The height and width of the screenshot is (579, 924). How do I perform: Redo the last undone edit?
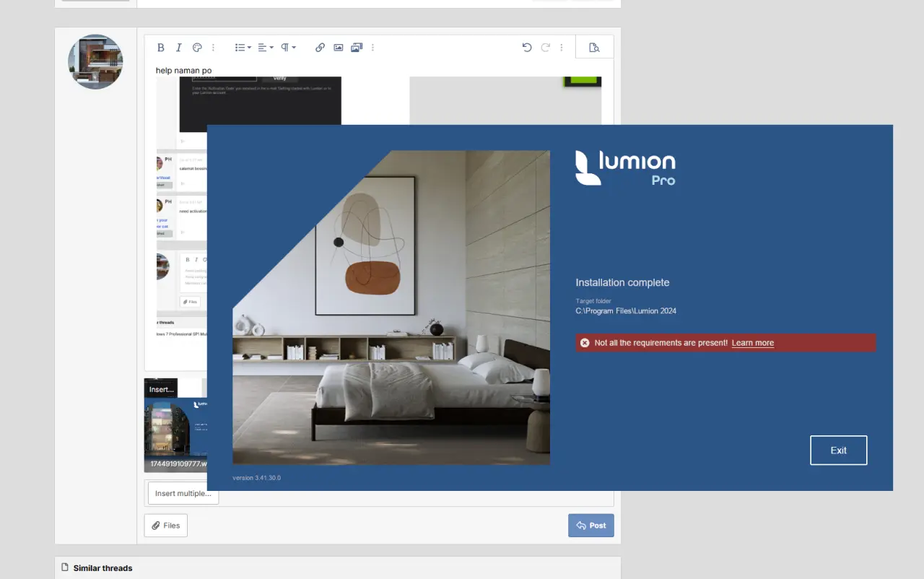pos(546,48)
